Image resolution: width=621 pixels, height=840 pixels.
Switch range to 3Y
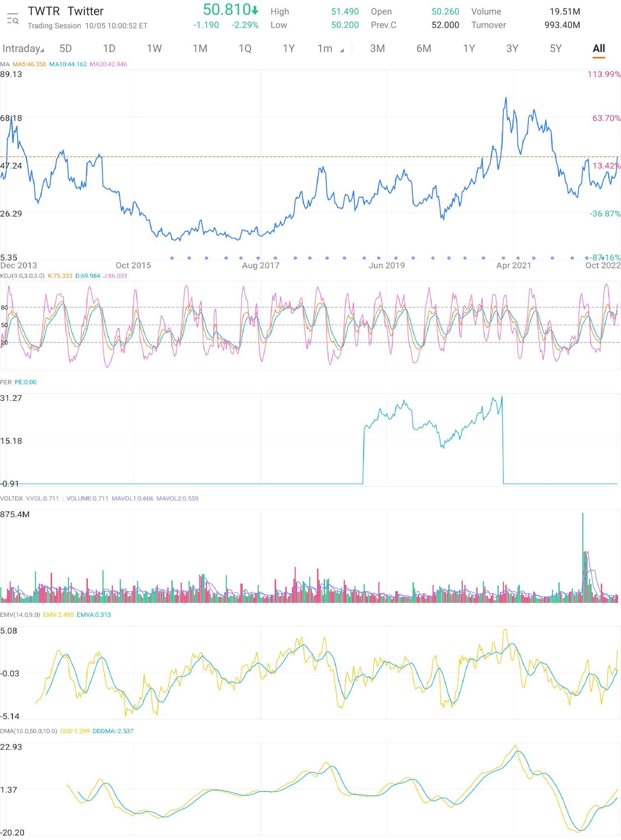tap(512, 48)
